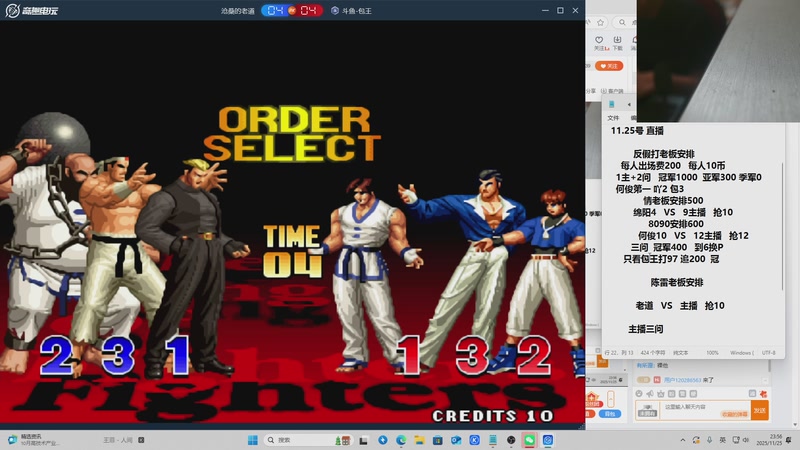Open the rightmost blue app on taskbar

[548, 440]
